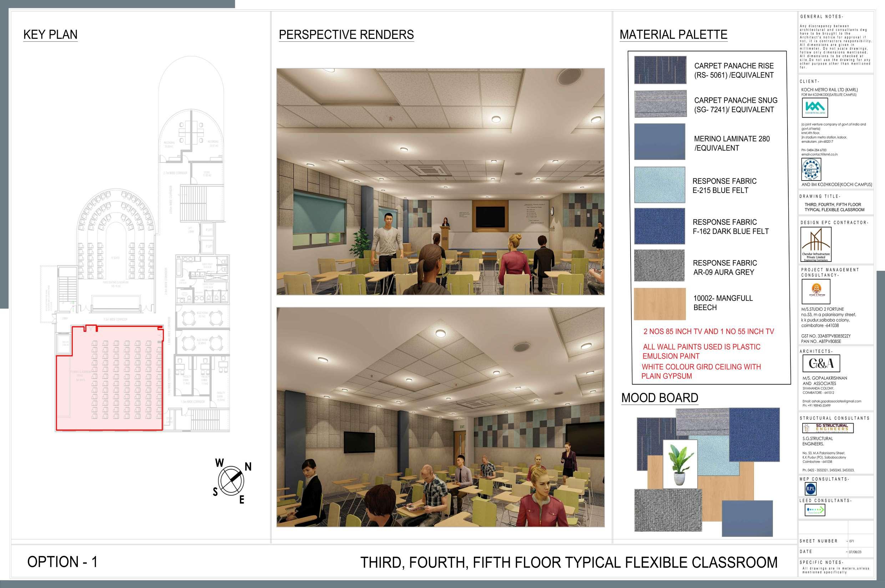Click 'CARPET PANACHE RISE (RS- 5061)' label

point(734,70)
